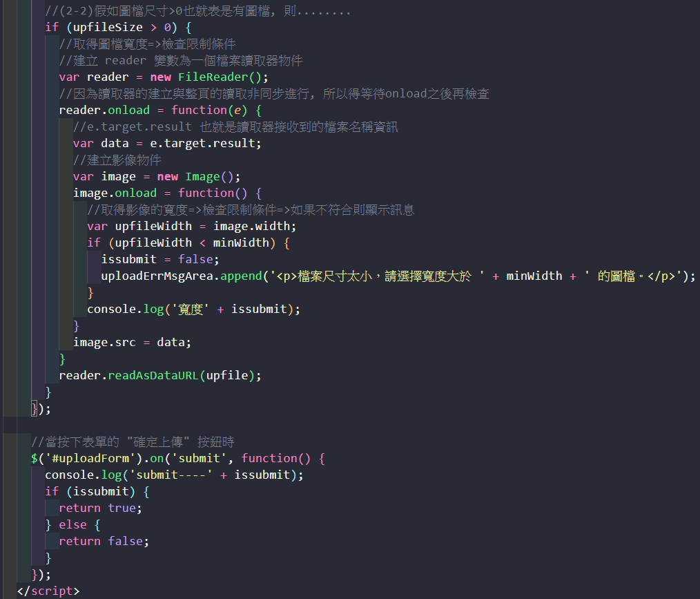
Task: Click the image.onload function assignment
Action: (x=167, y=193)
